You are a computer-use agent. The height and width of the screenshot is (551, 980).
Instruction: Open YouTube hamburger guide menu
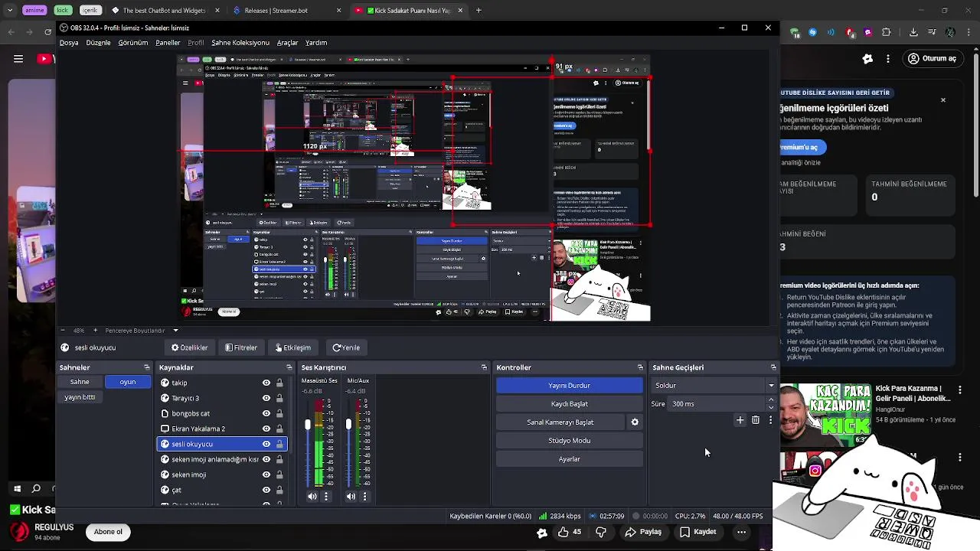18,59
